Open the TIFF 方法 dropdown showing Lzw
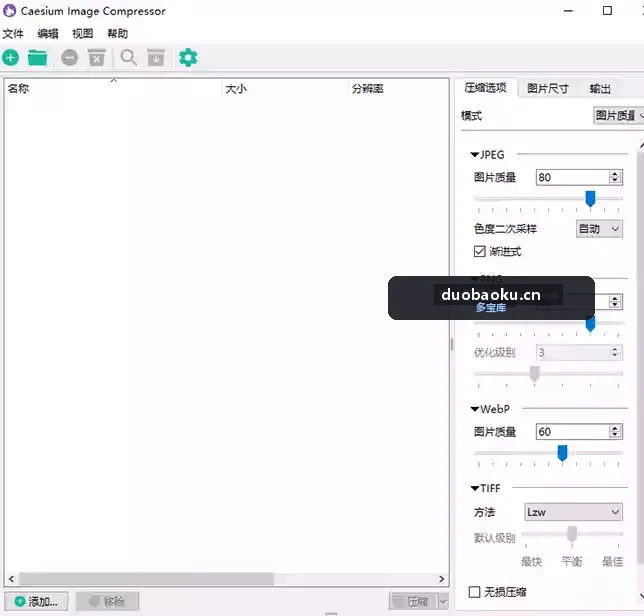The height and width of the screenshot is (616, 644). click(573, 512)
